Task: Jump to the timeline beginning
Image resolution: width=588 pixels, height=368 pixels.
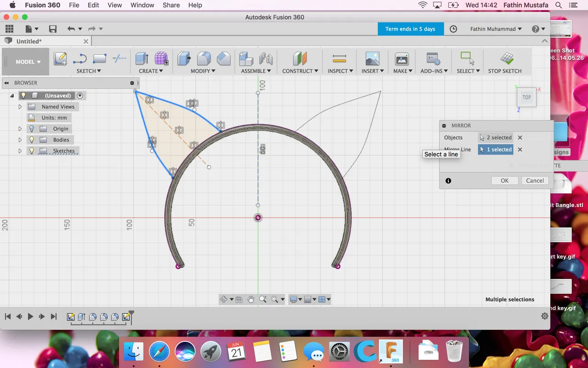Action: tap(8, 316)
